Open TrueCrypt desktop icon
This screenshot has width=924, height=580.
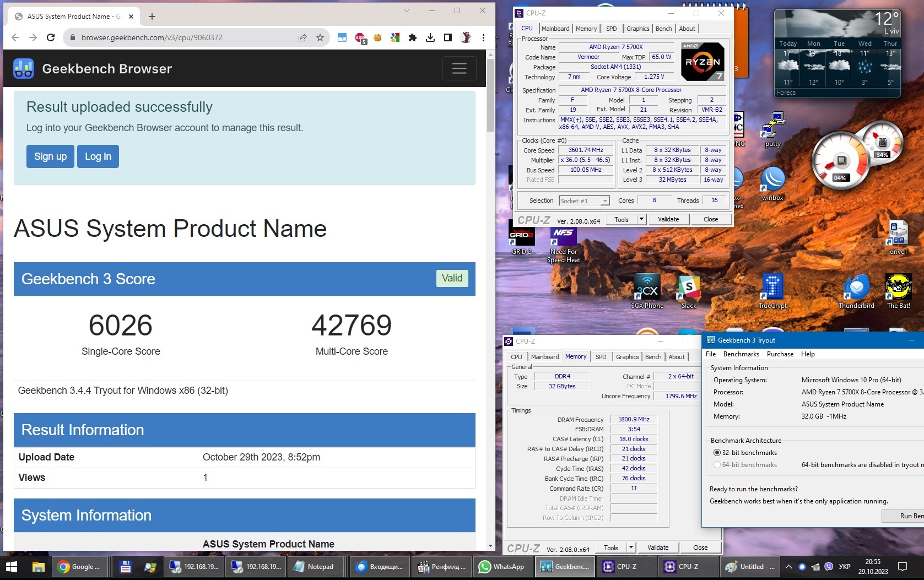click(772, 291)
